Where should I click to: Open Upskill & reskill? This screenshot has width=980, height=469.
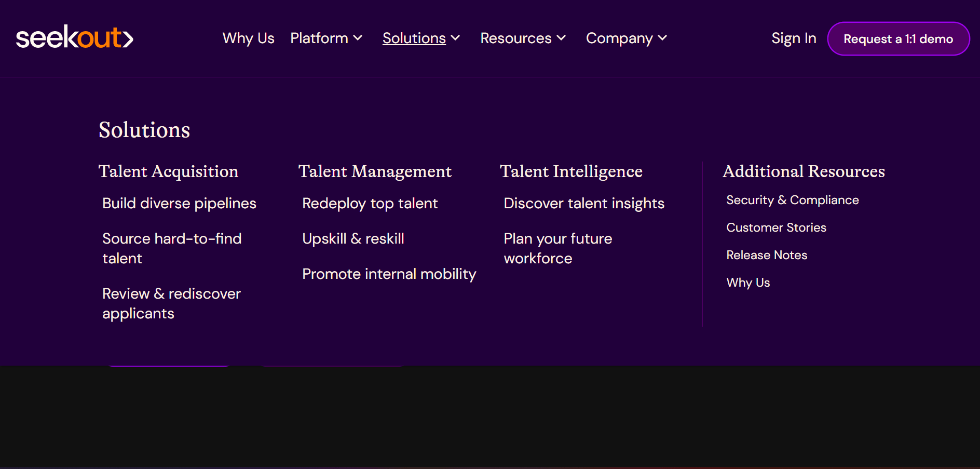353,238
